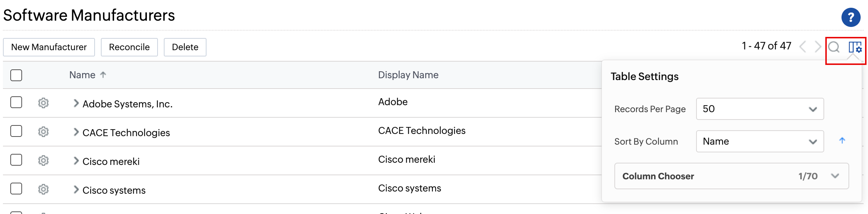
Task: Click the gear icon for Adobe Systems
Action: [43, 103]
